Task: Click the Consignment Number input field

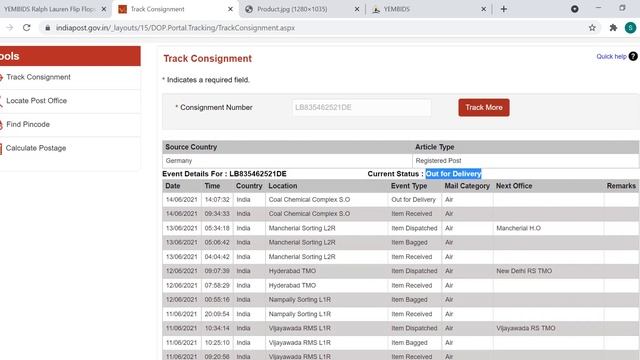Action: coord(361,107)
